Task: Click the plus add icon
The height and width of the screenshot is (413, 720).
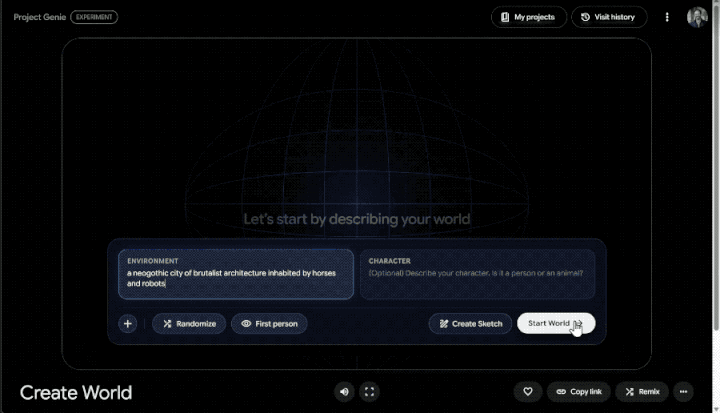Action: coord(128,324)
